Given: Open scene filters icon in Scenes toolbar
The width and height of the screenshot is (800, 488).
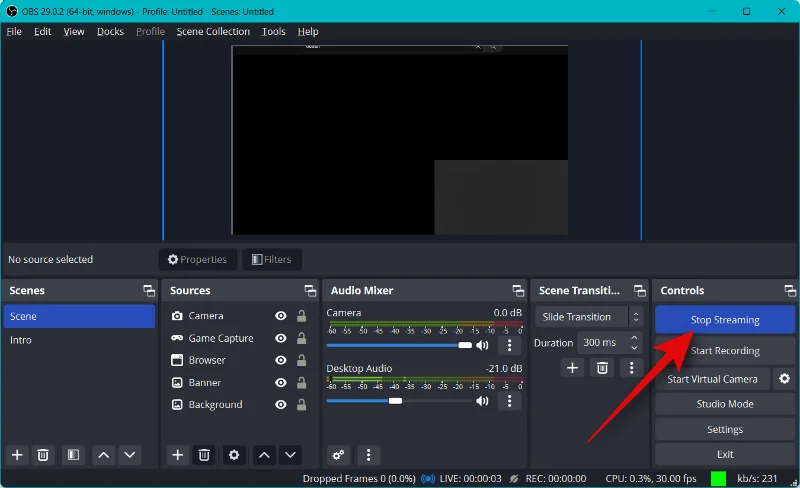Looking at the screenshot, I should (x=73, y=455).
